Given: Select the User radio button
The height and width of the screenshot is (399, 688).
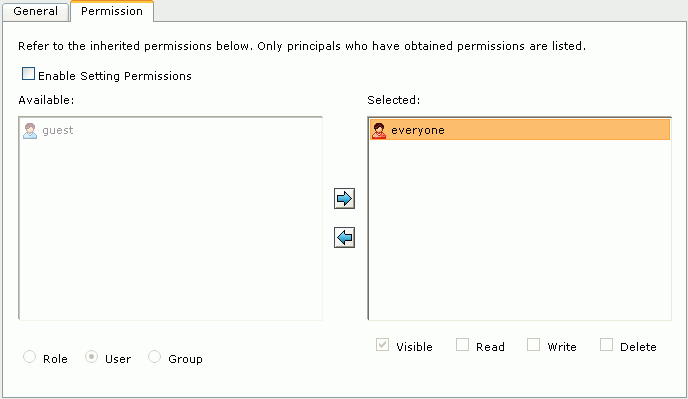Looking at the screenshot, I should 91,357.
